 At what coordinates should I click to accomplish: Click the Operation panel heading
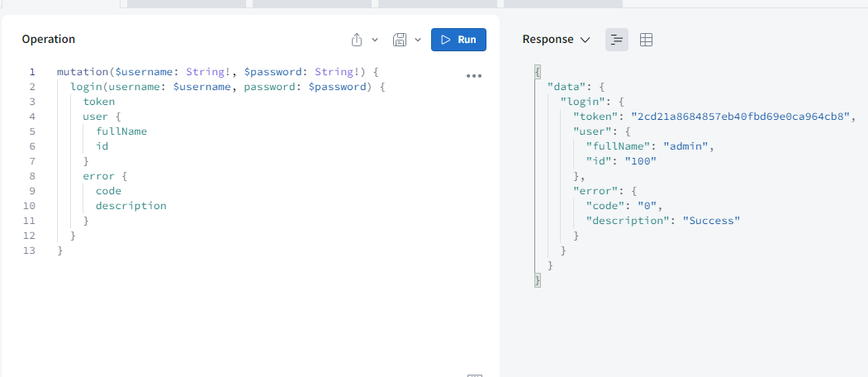click(x=49, y=40)
